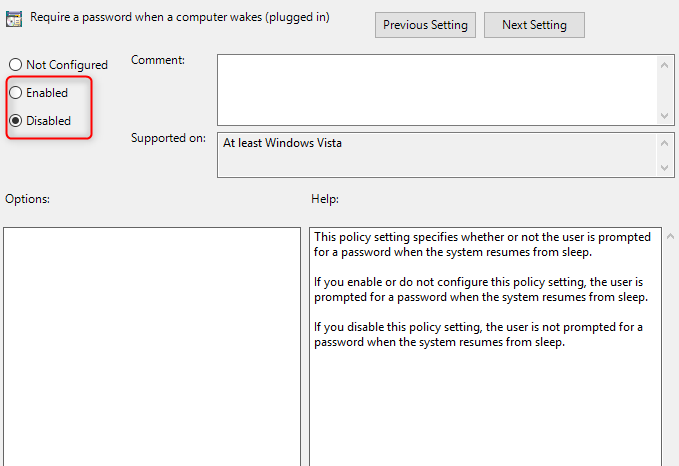The height and width of the screenshot is (466, 679).
Task: Open the Next Setting
Action: click(x=534, y=25)
